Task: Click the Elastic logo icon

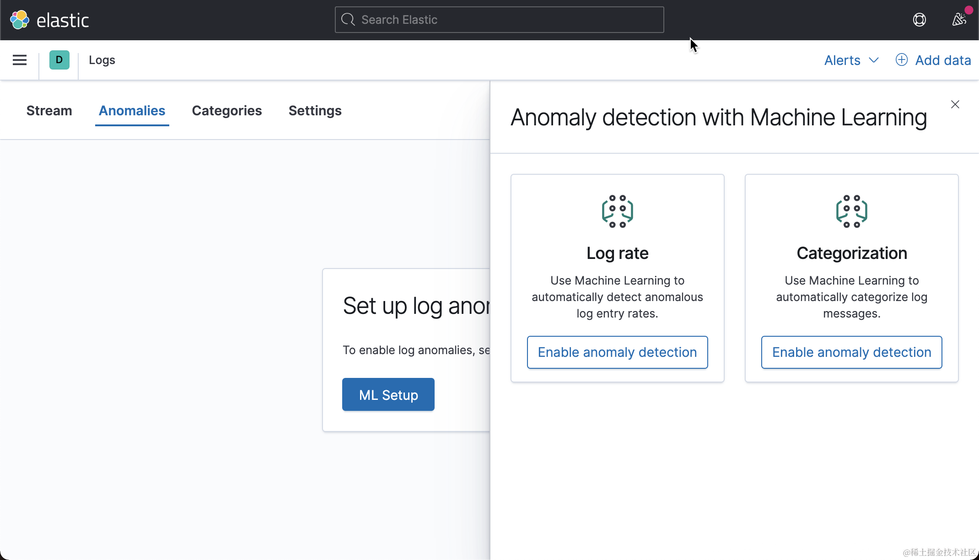Action: click(x=20, y=20)
